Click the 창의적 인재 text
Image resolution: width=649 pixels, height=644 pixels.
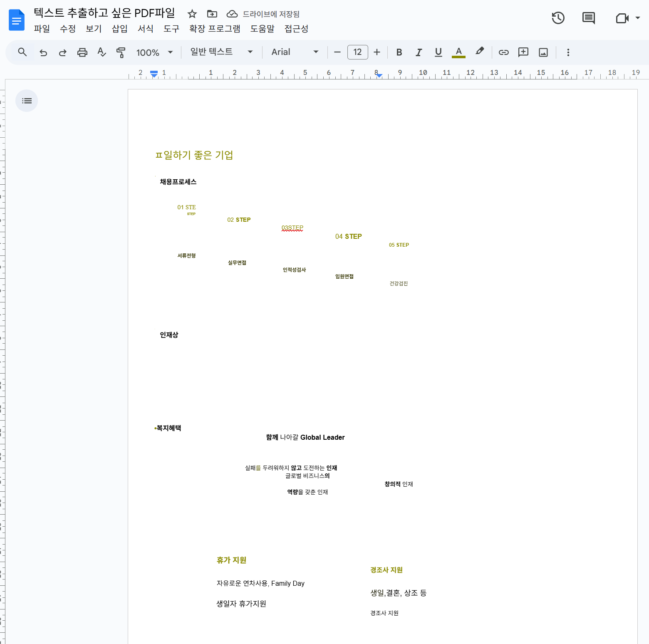399,484
